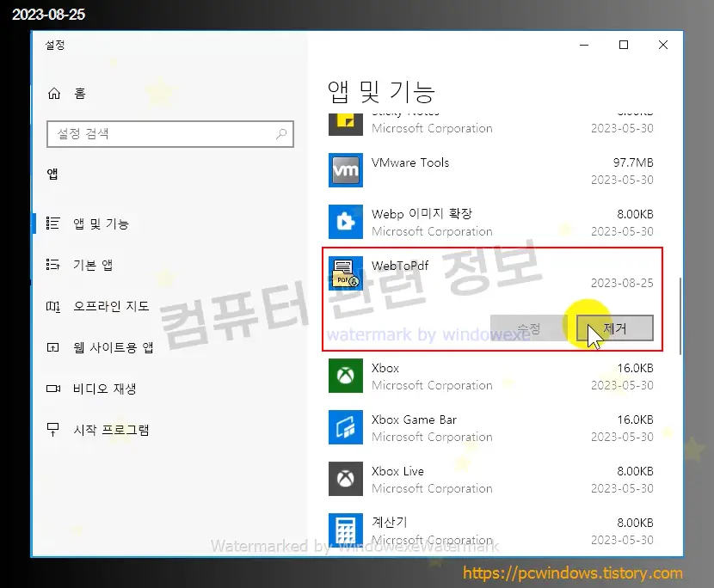Focus the 설정 검색 search field
Viewport: 714px width, 588px height.
[x=170, y=134]
